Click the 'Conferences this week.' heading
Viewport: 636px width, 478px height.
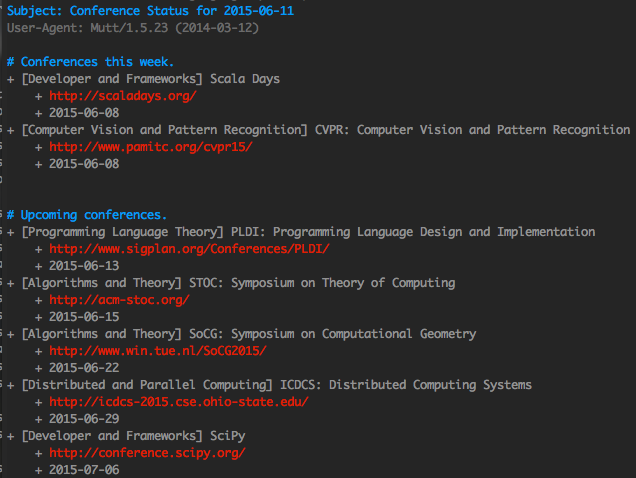click(90, 62)
